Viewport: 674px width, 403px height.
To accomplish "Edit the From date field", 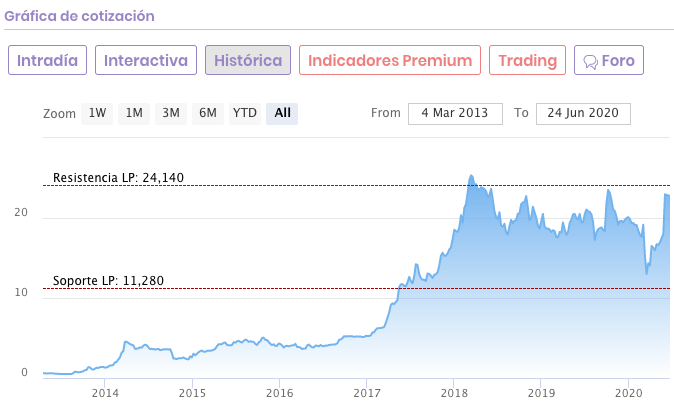I will [x=454, y=113].
